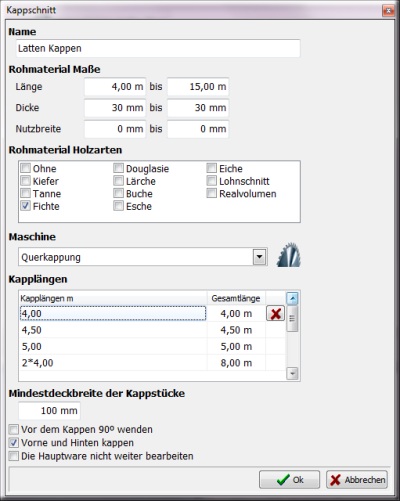Check the Eiche checkbox
The width and height of the screenshot is (400, 501).
212,168
